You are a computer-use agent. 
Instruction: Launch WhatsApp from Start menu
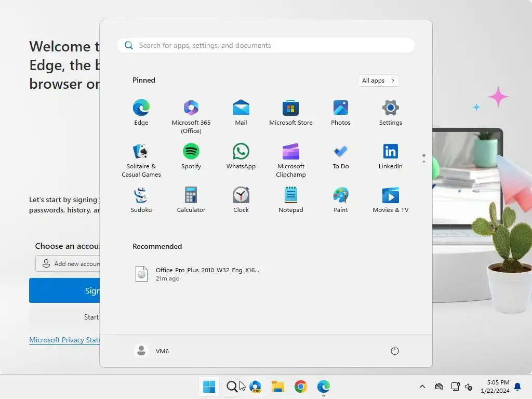241,157
